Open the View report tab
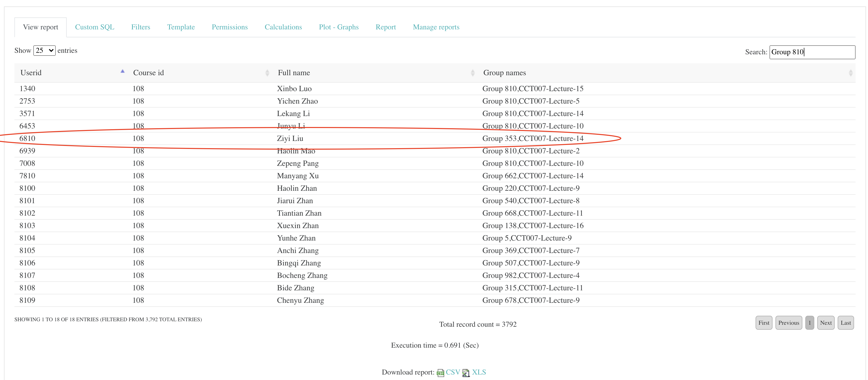 coord(41,27)
